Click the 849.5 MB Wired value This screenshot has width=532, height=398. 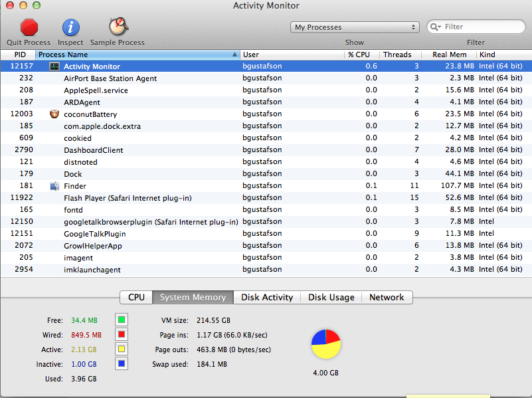pyautogui.click(x=86, y=335)
